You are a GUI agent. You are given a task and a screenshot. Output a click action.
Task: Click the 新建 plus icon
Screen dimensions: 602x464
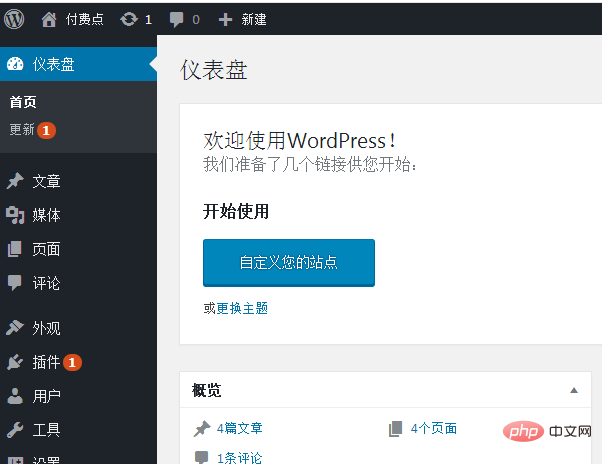click(x=225, y=18)
